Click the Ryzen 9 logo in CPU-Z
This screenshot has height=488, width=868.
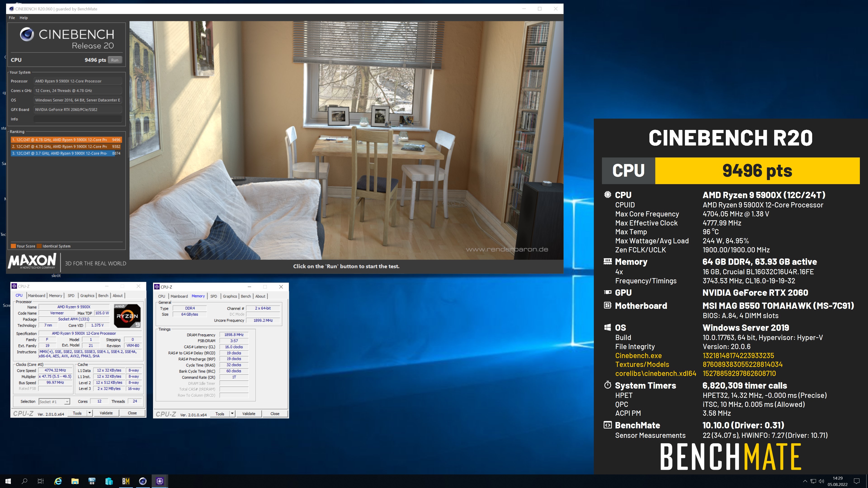(127, 316)
